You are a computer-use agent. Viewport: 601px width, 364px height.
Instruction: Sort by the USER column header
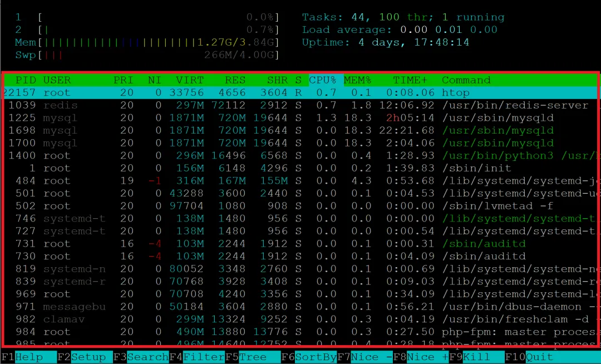[57, 80]
